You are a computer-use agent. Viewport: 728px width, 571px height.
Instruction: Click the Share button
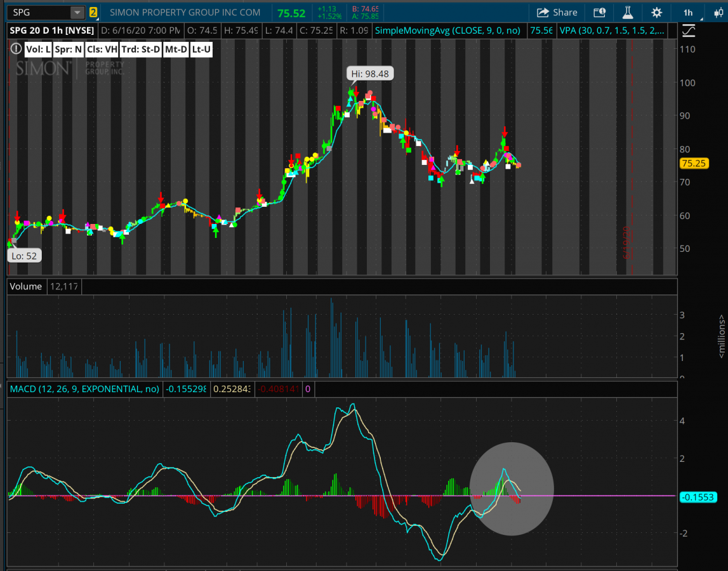pos(557,13)
